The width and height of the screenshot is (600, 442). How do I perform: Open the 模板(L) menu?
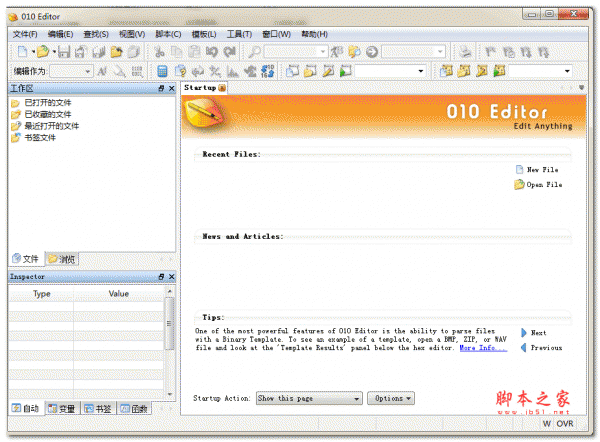204,34
